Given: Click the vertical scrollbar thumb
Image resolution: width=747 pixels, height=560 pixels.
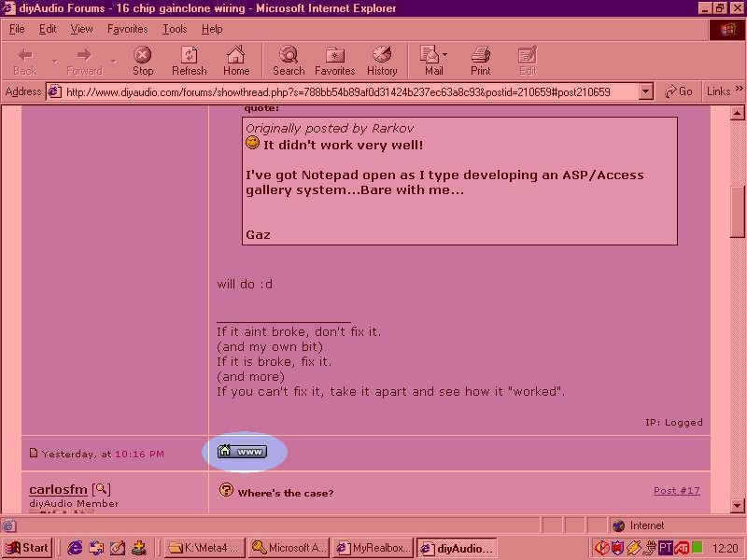Looking at the screenshot, I should (737, 212).
